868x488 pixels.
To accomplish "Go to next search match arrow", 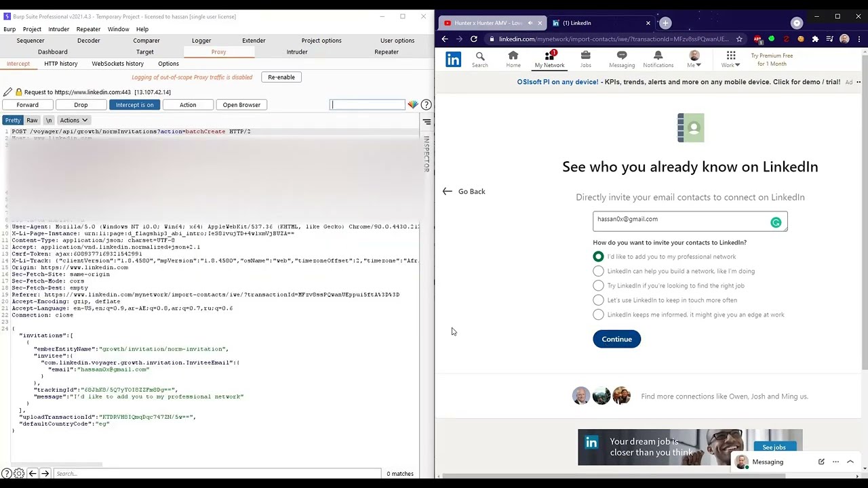I will point(45,473).
